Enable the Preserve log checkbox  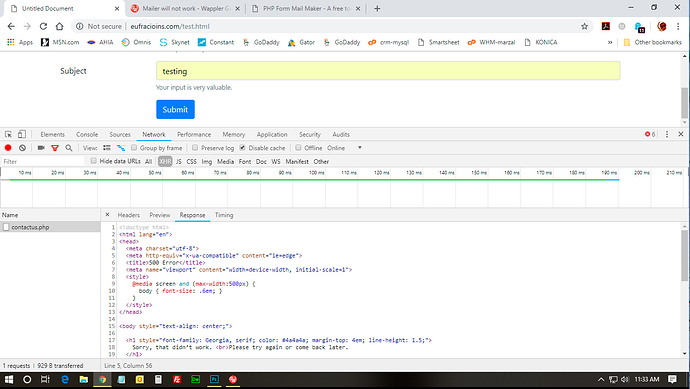195,147
